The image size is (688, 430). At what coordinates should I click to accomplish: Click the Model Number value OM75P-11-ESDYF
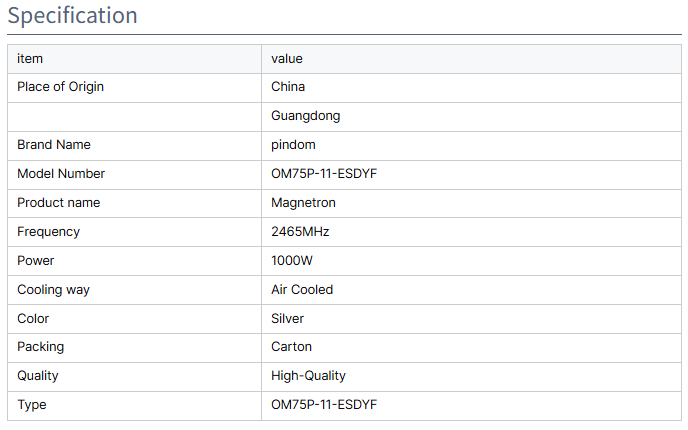tap(324, 174)
